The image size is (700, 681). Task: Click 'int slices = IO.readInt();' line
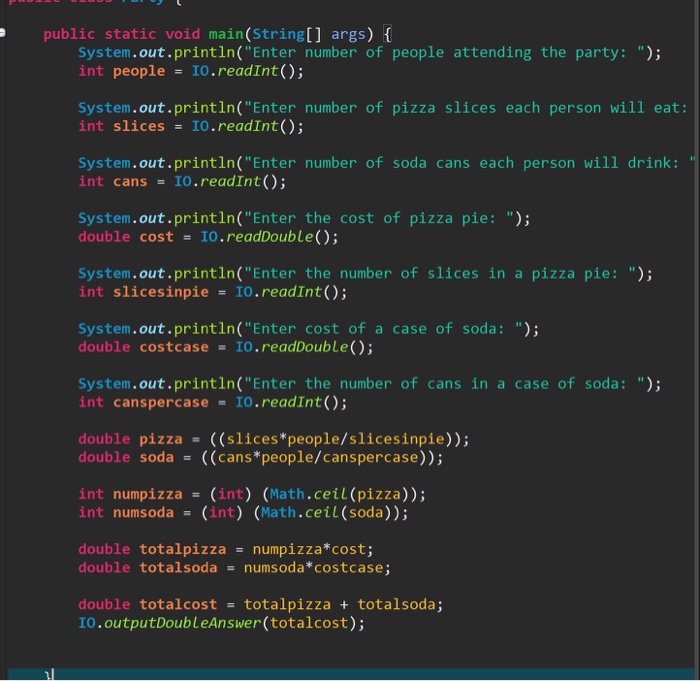tap(191, 126)
